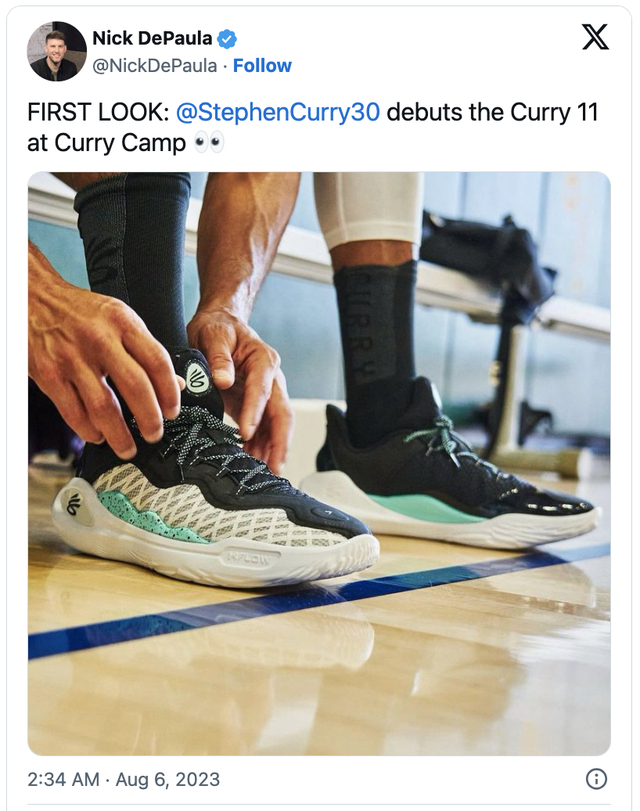
Task: Click the blue court line in photo
Action: tap(319, 600)
